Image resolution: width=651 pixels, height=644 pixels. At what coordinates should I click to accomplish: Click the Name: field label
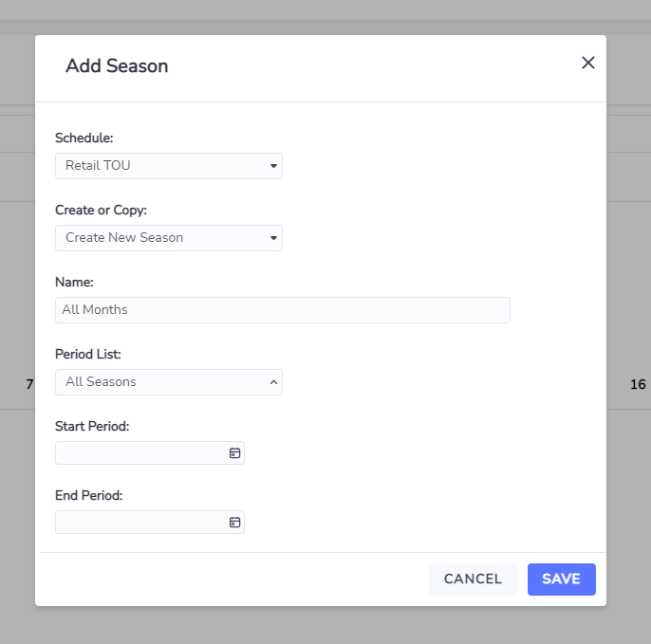74,283
